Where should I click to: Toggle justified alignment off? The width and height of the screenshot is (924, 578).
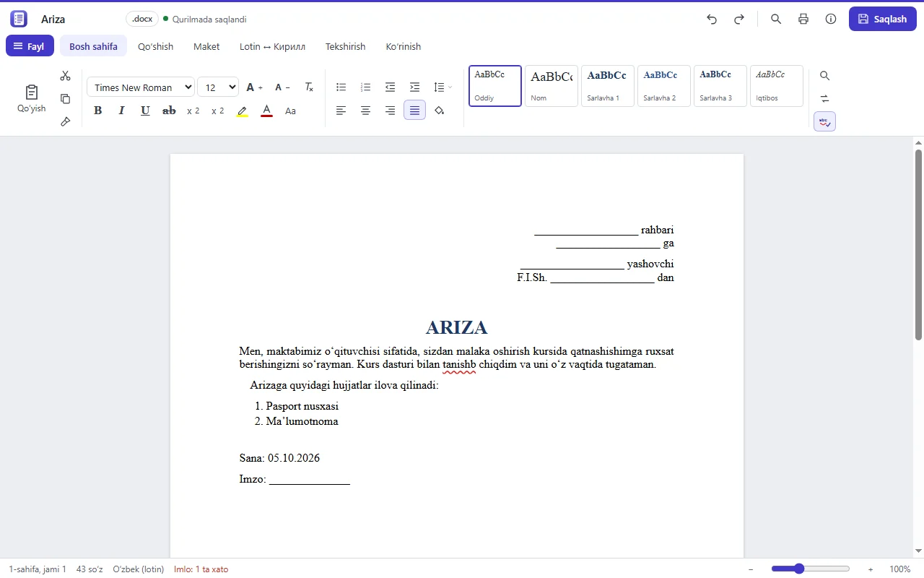point(415,111)
